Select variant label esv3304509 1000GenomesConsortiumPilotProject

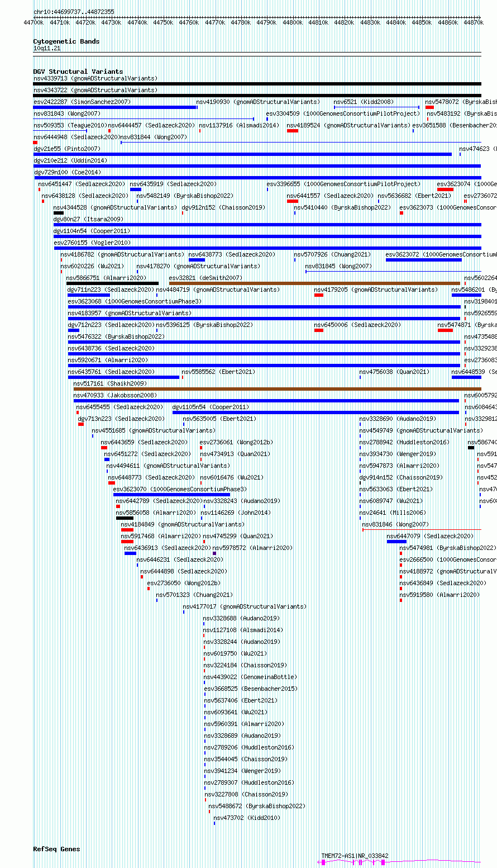(x=342, y=113)
